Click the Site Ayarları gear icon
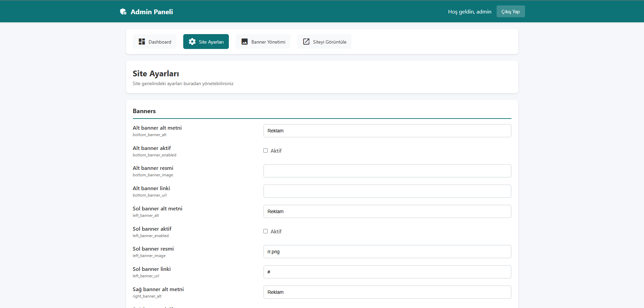 (x=192, y=42)
